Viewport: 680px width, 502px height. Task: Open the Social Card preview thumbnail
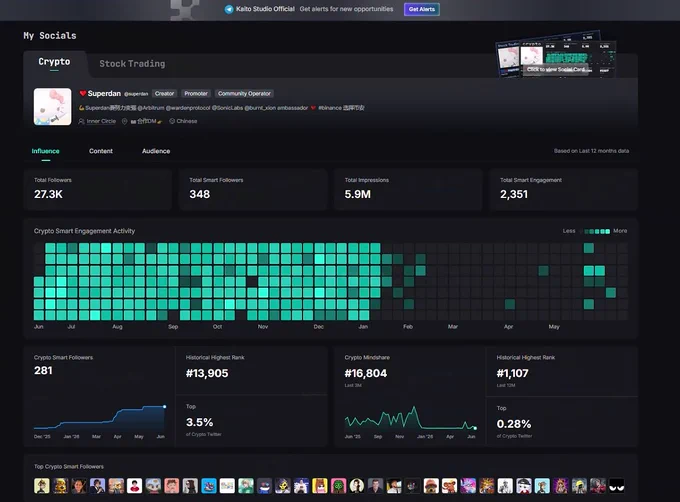click(x=556, y=55)
